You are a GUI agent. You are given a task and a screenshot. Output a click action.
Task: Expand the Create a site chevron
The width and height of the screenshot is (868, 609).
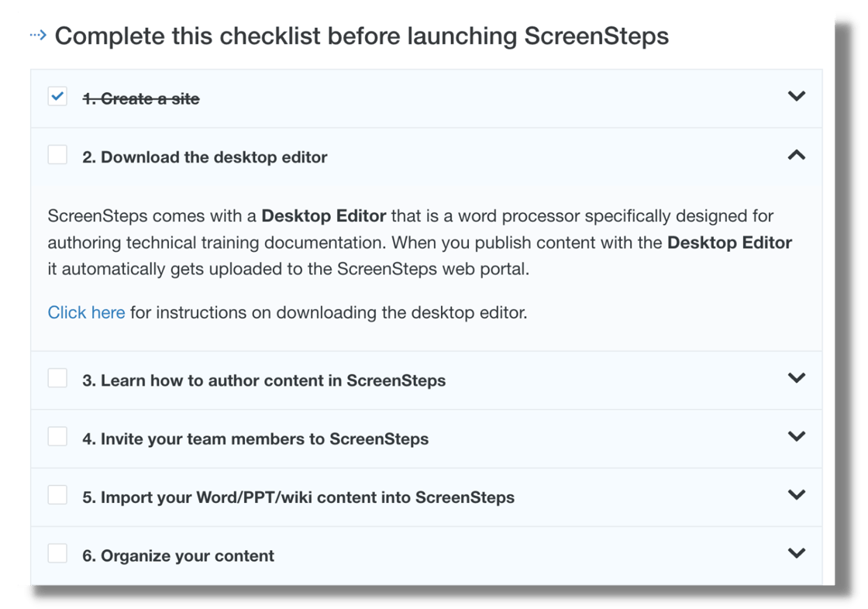coord(796,97)
